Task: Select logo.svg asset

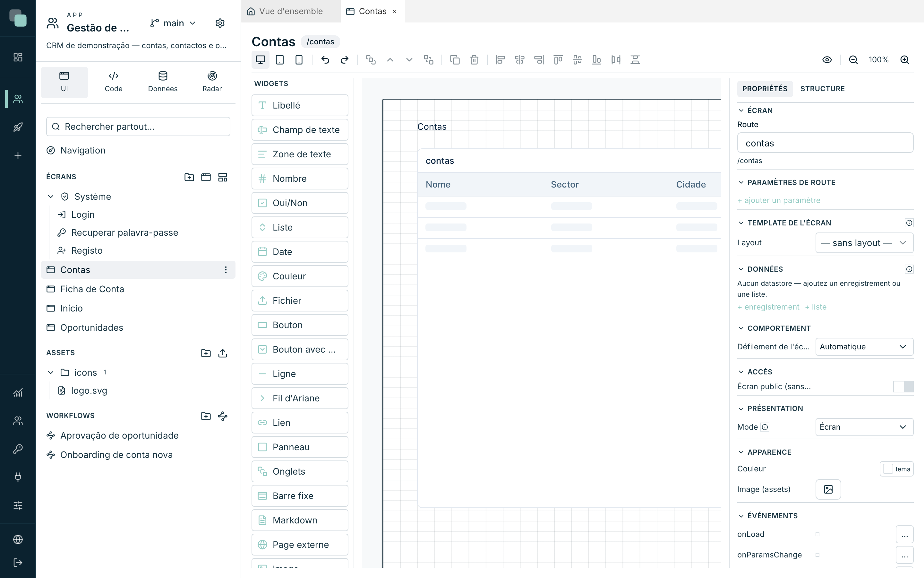Action: [89, 391]
